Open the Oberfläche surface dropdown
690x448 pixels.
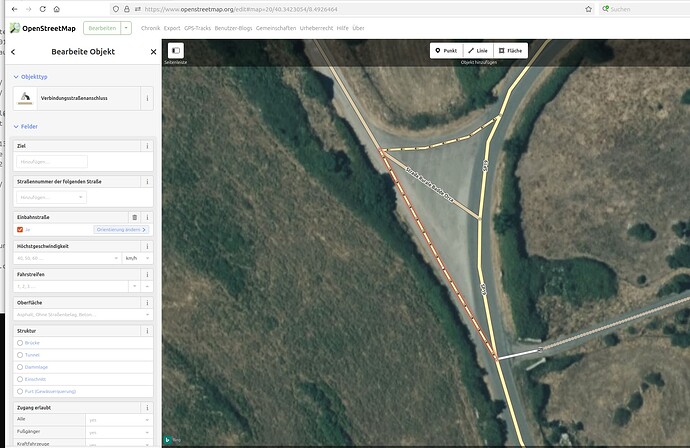pyautogui.click(x=147, y=314)
